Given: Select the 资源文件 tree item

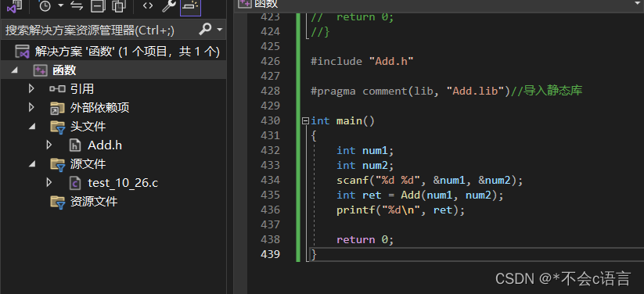Looking at the screenshot, I should (x=94, y=202).
